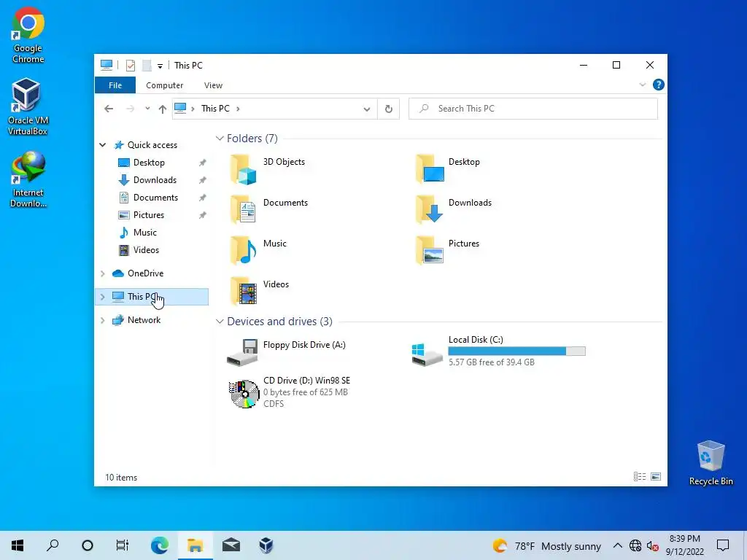
Task: Select Floppy Disk Drive (A:)
Action: (286, 351)
